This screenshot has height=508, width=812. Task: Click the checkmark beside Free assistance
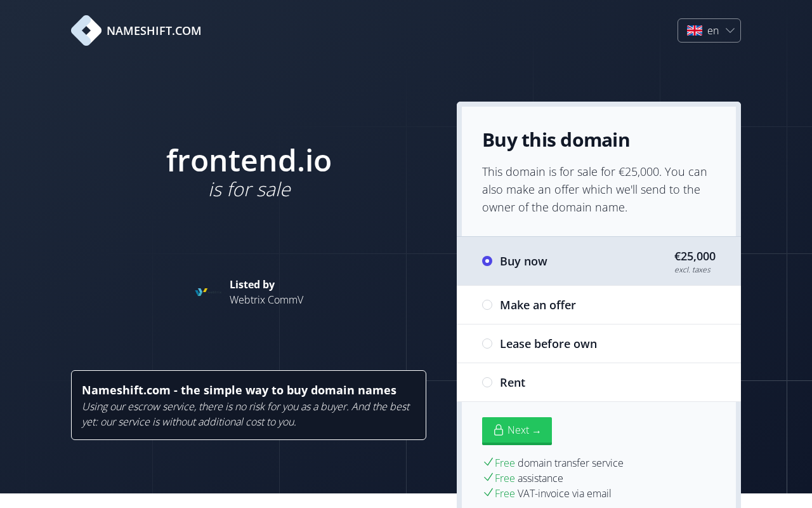[488, 478]
